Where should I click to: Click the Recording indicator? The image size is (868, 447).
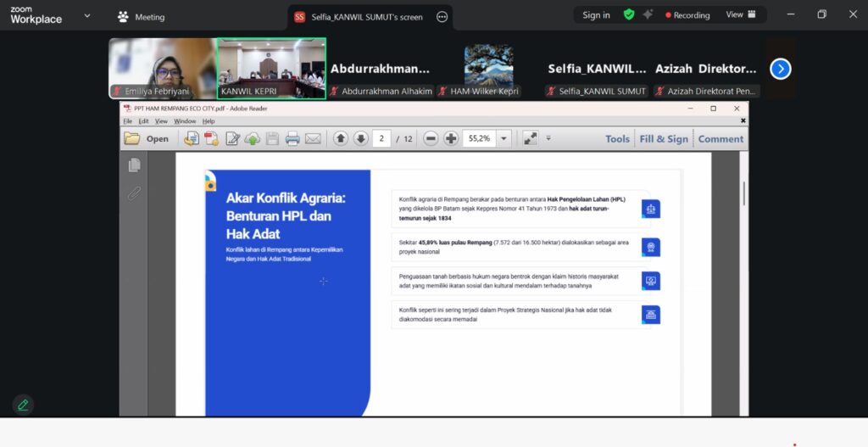tap(687, 15)
